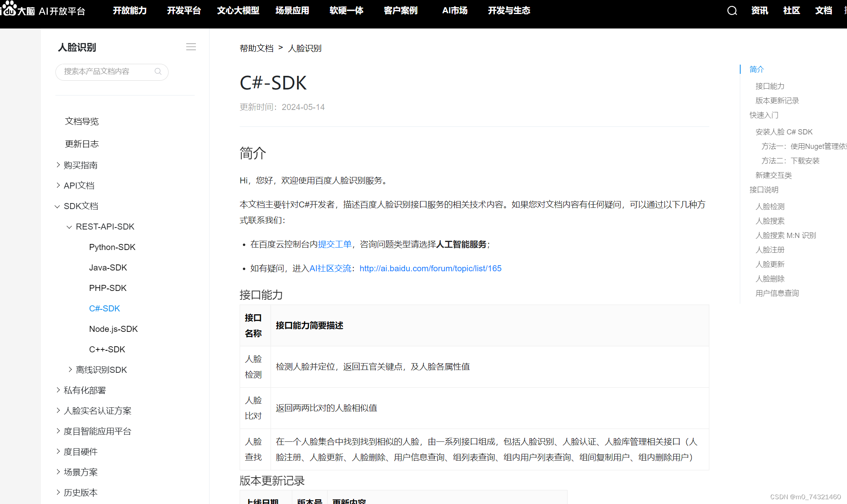Viewport: 847px width, 504px height.
Task: Open 更新日志 from the sidebar
Action: pos(81,144)
